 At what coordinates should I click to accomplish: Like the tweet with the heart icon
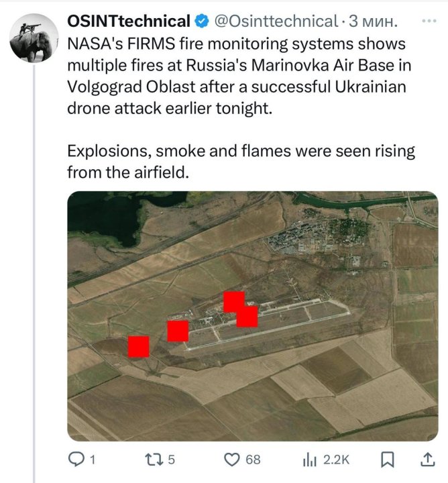click(232, 460)
